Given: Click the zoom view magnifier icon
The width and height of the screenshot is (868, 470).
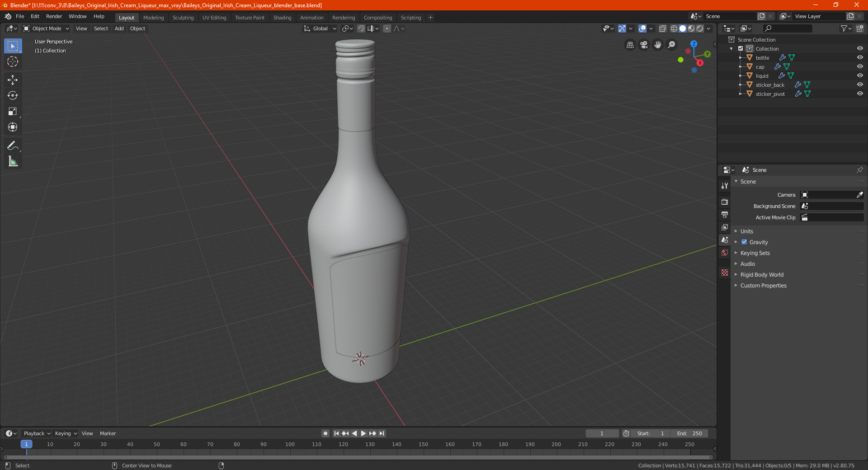Looking at the screenshot, I should 672,45.
